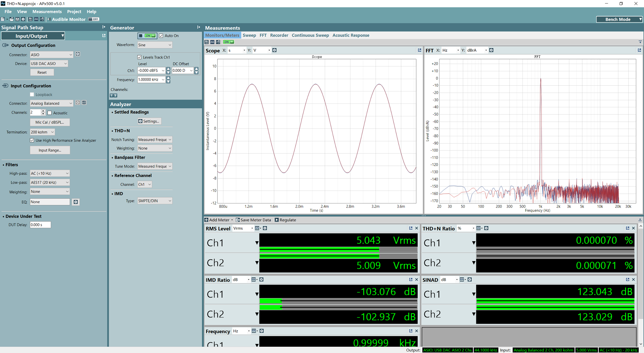Increase the generator Frequency with stepper

click(168, 78)
